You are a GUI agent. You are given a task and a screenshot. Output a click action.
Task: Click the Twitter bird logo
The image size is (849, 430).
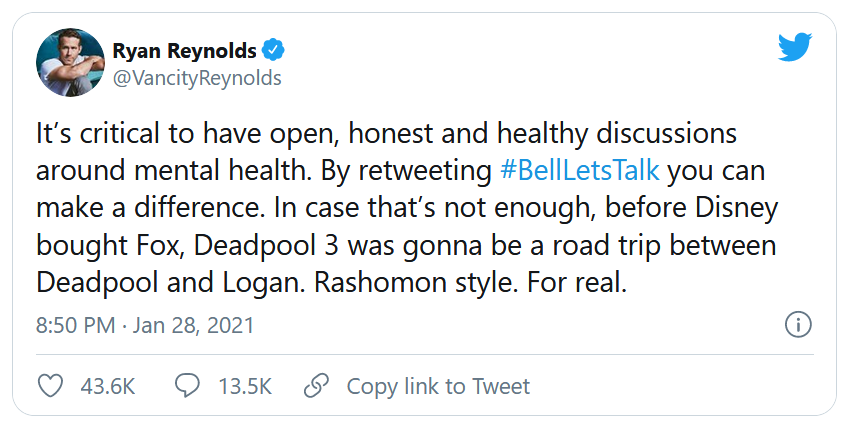pos(796,48)
